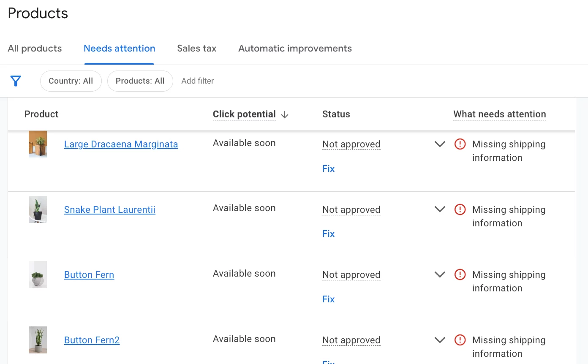This screenshot has width=588, height=364.
Task: Click the blue filter funnel icon
Action: 16,81
